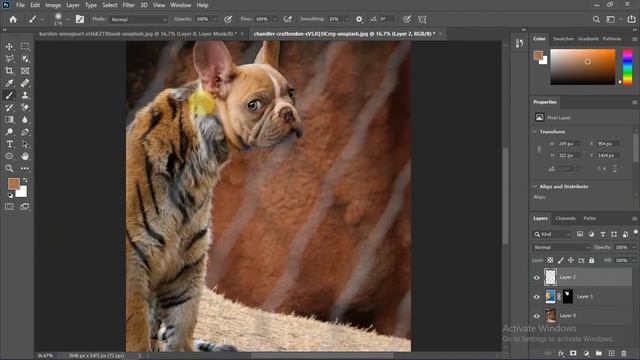Select the History Brush tool
The width and height of the screenshot is (640, 360).
coord(9,108)
